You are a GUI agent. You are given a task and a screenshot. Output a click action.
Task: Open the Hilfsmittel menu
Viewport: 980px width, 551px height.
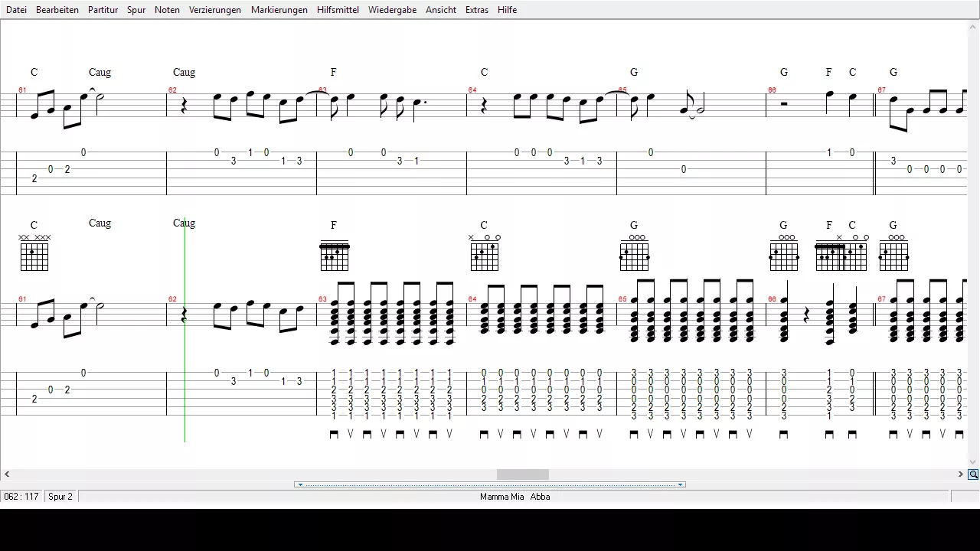point(338,10)
